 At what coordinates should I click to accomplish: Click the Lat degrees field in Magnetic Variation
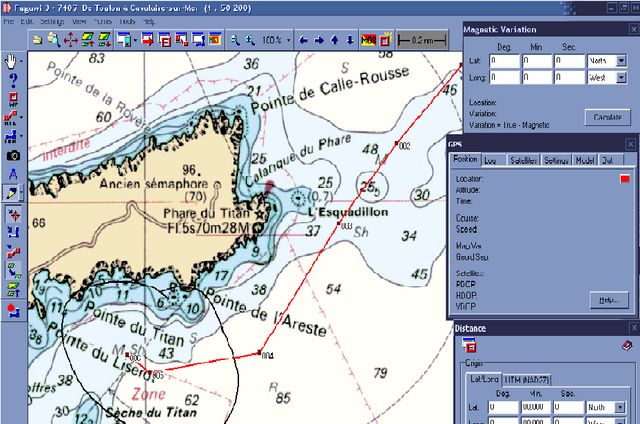point(504,61)
